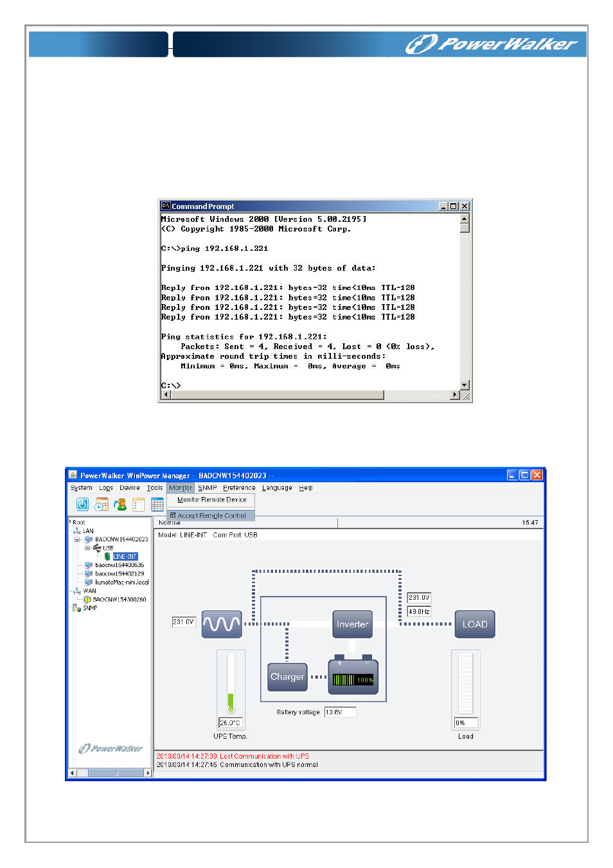Click the 26.0°C temperature field
Screen dimensions: 613x868
(231, 723)
